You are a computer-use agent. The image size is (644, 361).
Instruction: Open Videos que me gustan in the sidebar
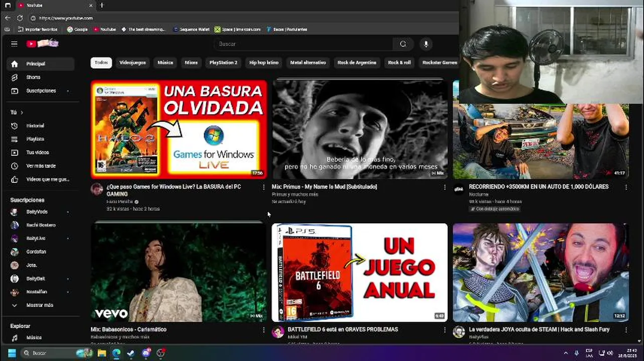40,179
